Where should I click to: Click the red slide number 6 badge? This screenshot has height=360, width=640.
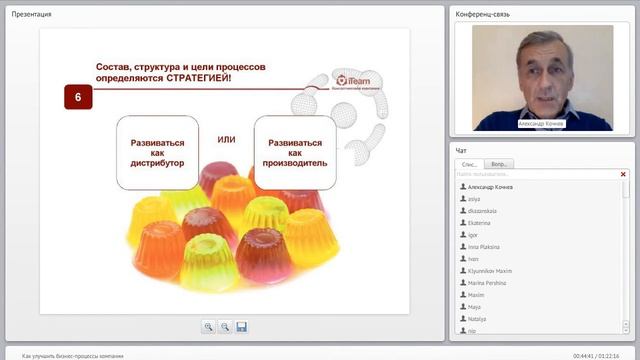78,97
